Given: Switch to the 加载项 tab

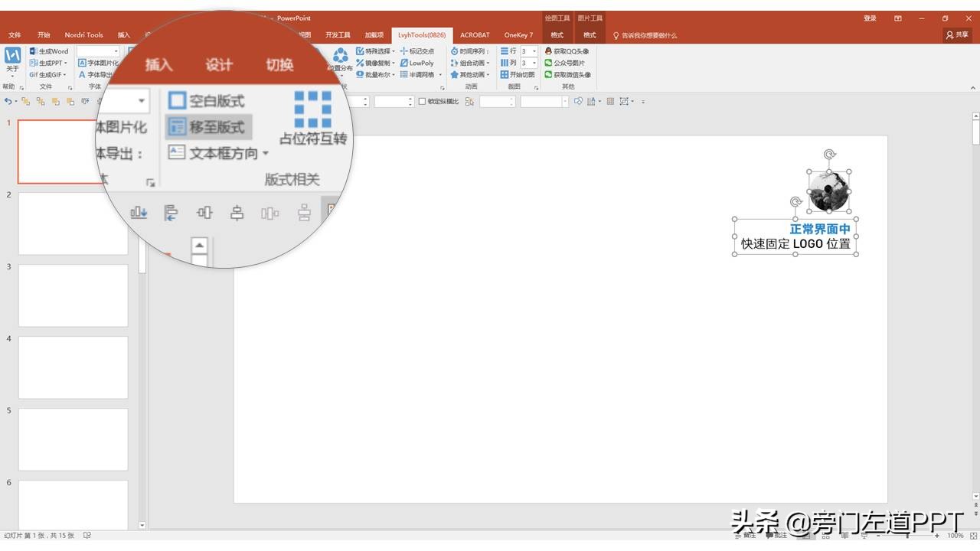Looking at the screenshot, I should click(x=374, y=35).
